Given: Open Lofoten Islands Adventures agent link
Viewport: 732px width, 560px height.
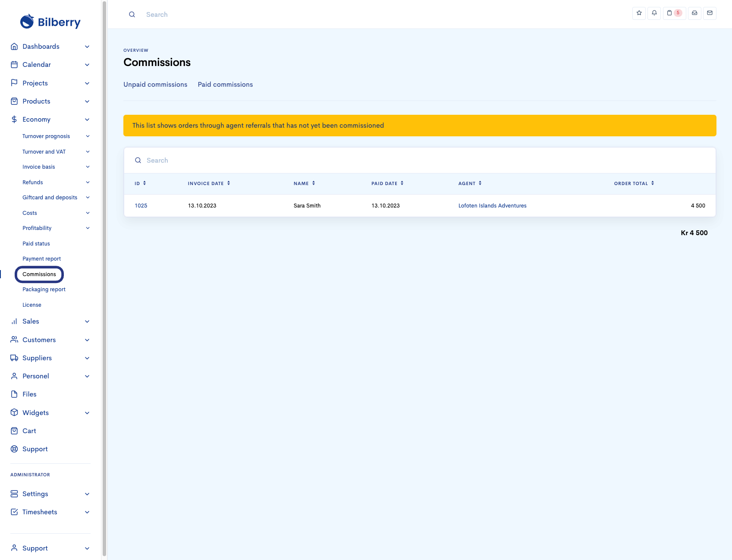Looking at the screenshot, I should tap(492, 206).
